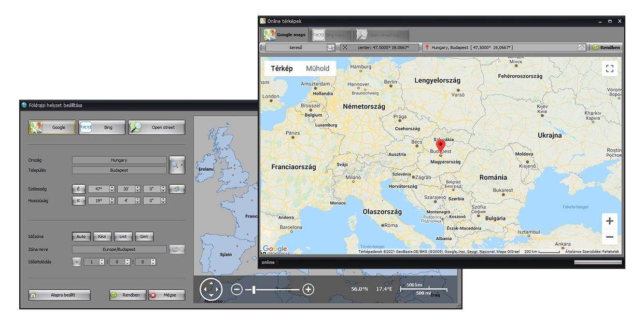
Task: Select Kézi time zone mode
Action: pos(102,236)
